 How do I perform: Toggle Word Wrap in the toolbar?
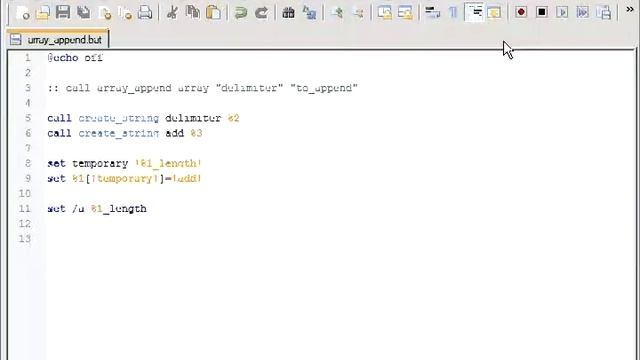433,13
